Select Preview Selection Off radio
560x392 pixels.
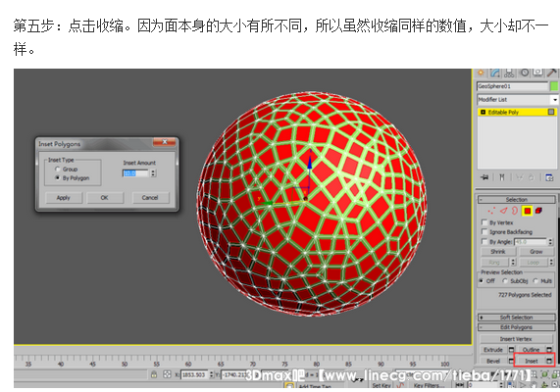tap(482, 281)
